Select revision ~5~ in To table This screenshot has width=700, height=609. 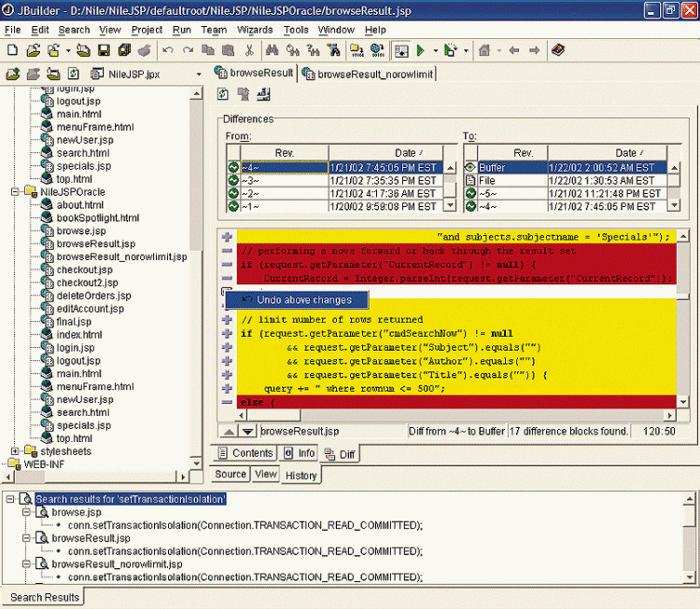coord(566,194)
